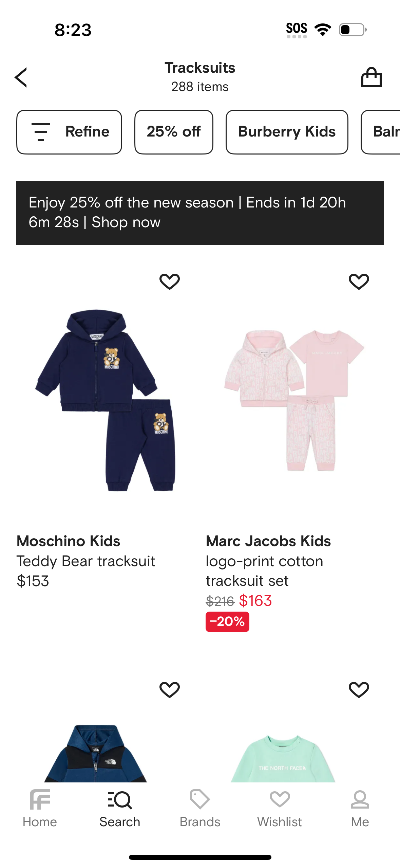Switch to the Search tab
400x868 pixels.
pos(120,808)
